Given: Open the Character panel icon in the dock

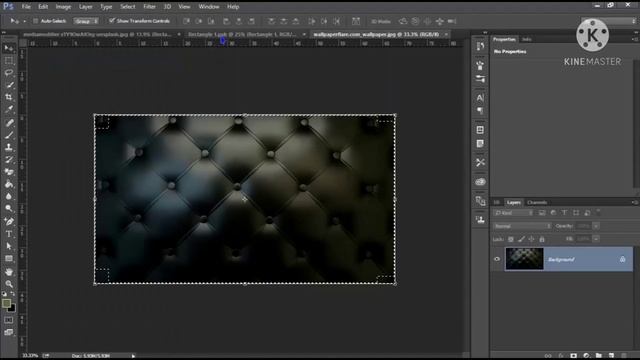Looking at the screenshot, I should 480,98.
